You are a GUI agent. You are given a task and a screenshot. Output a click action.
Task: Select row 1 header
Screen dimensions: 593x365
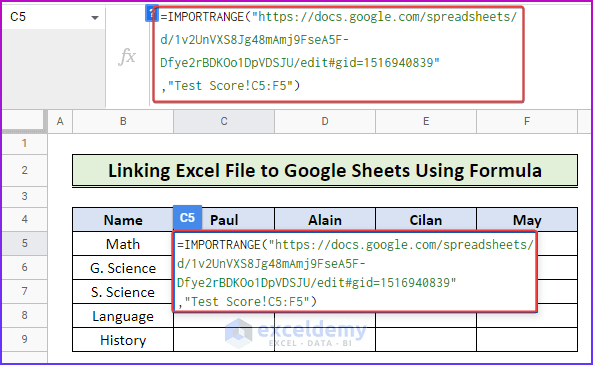point(25,143)
